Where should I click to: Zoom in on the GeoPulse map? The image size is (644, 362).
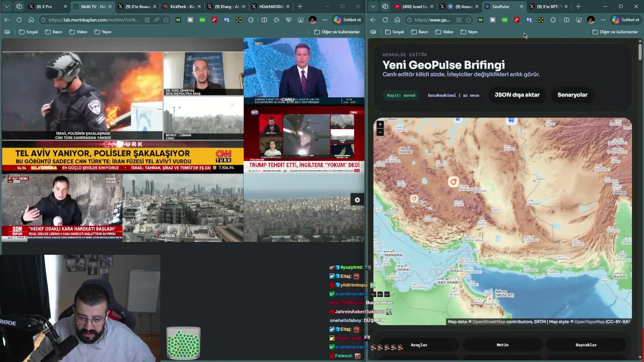[380, 124]
